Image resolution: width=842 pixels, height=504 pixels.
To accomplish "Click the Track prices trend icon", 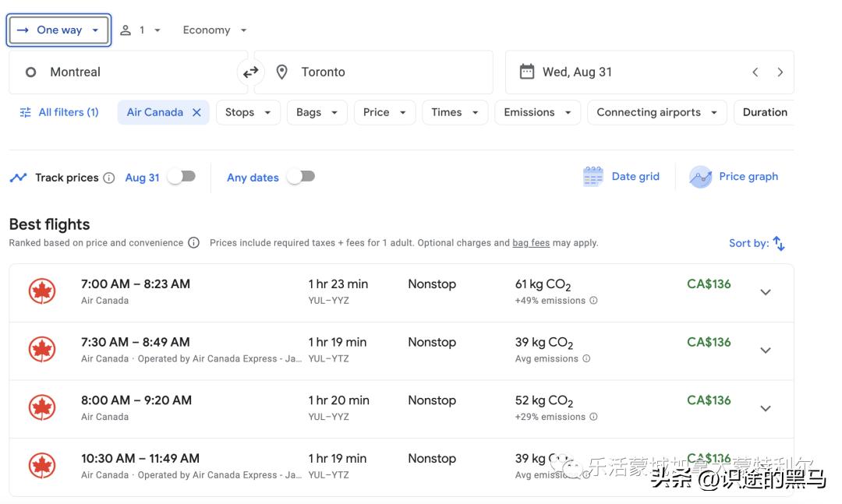I will [x=18, y=177].
